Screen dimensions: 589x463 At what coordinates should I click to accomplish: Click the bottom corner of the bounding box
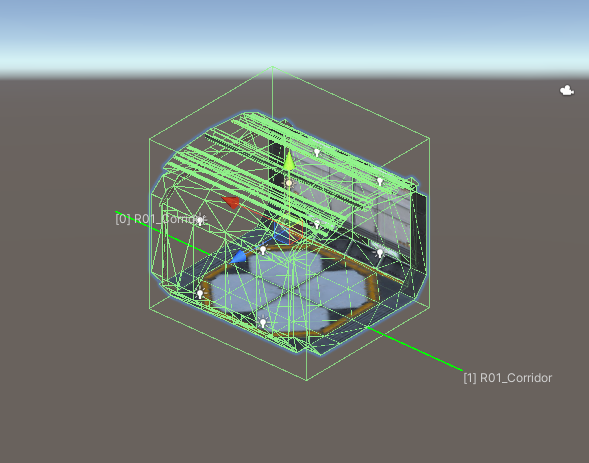pyautogui.click(x=307, y=380)
